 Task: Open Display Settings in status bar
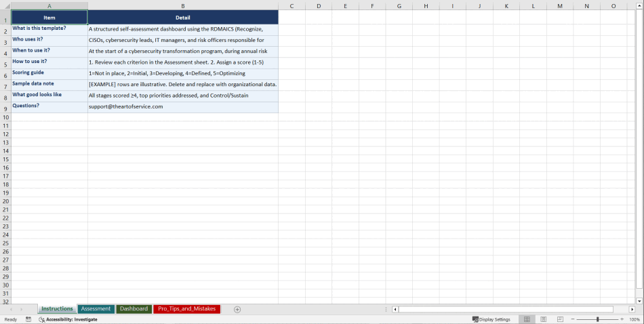click(491, 319)
